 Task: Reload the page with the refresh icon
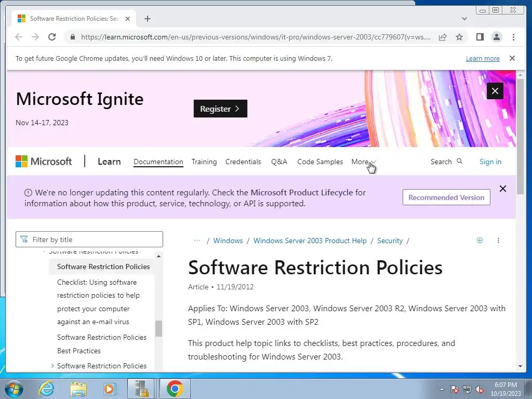coord(52,37)
